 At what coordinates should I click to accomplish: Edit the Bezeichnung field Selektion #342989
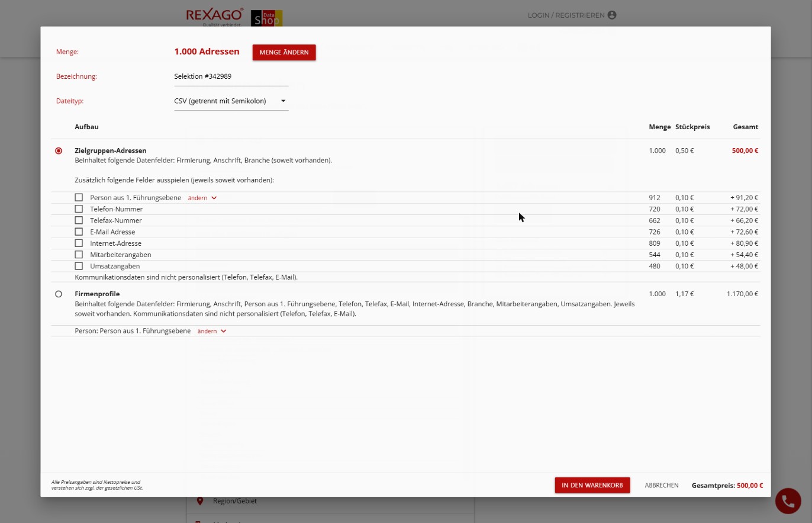coord(231,76)
